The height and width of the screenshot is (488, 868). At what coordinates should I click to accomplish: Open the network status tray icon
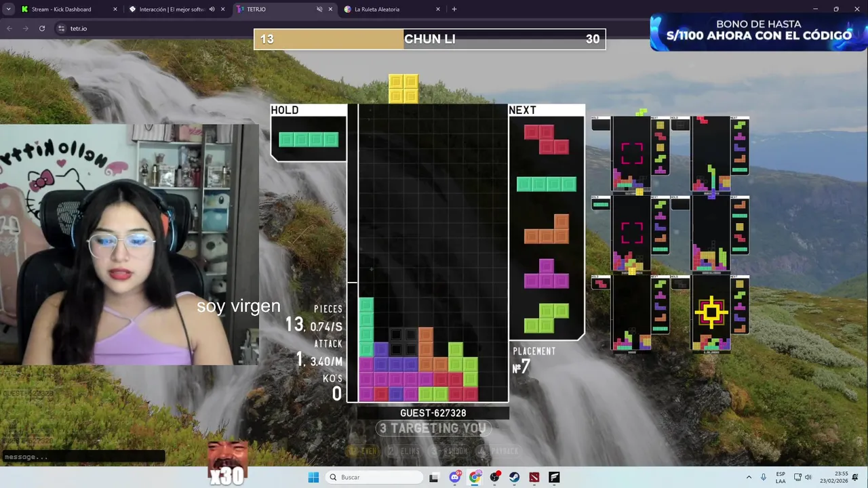pos(797,477)
